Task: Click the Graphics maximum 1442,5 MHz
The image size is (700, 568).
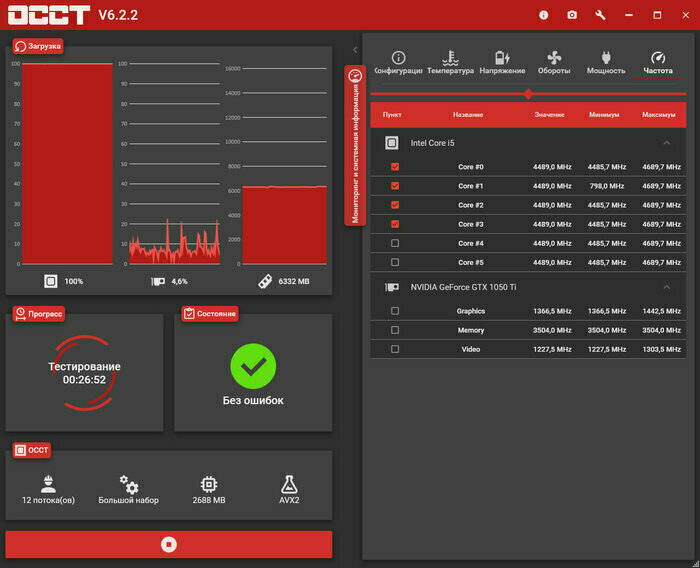Action: (x=662, y=311)
